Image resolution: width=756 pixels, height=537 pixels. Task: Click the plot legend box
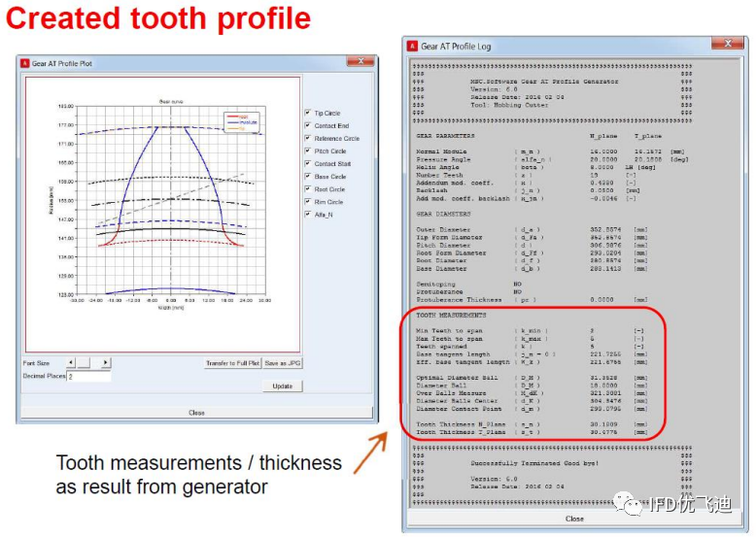pos(242,121)
